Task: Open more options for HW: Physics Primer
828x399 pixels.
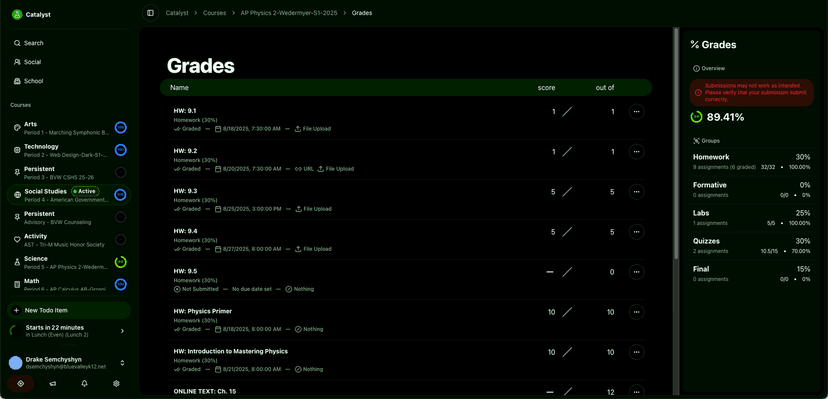Action: (x=636, y=312)
